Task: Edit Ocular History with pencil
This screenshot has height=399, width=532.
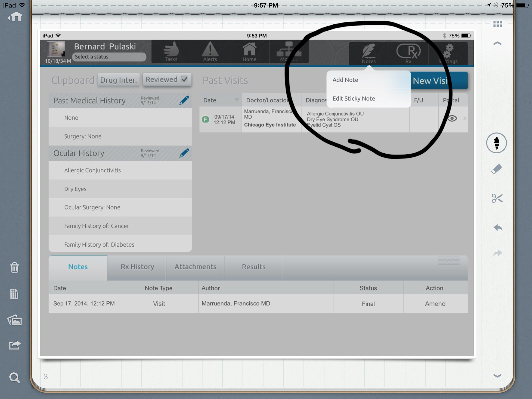Action: 184,153
